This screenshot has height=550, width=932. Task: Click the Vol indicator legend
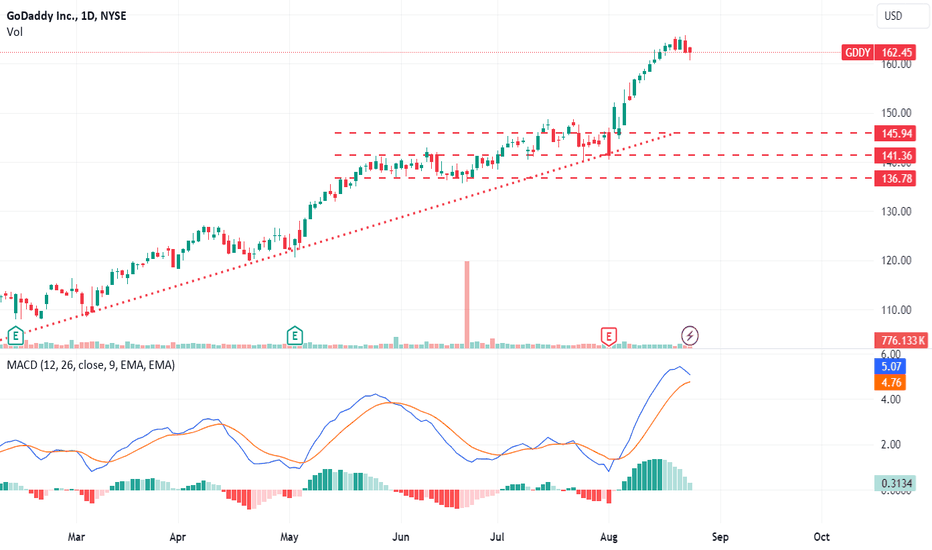click(x=15, y=32)
